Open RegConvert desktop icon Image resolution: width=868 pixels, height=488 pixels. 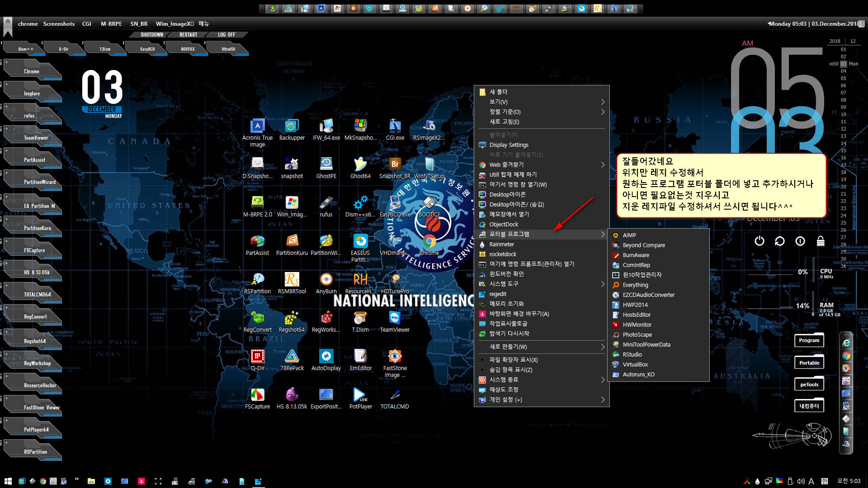point(257,322)
